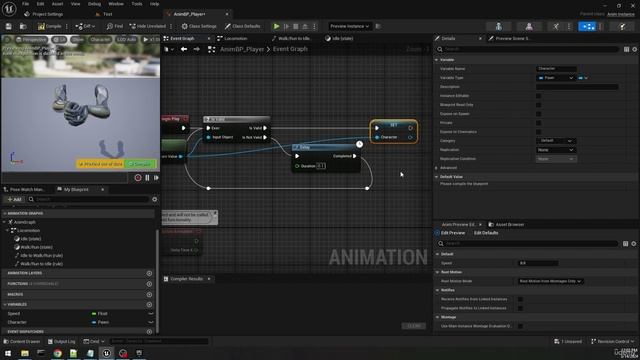Viewport: 640px width, 360px height.
Task: Click the green Compile button in viewport
Action: click(140, 164)
